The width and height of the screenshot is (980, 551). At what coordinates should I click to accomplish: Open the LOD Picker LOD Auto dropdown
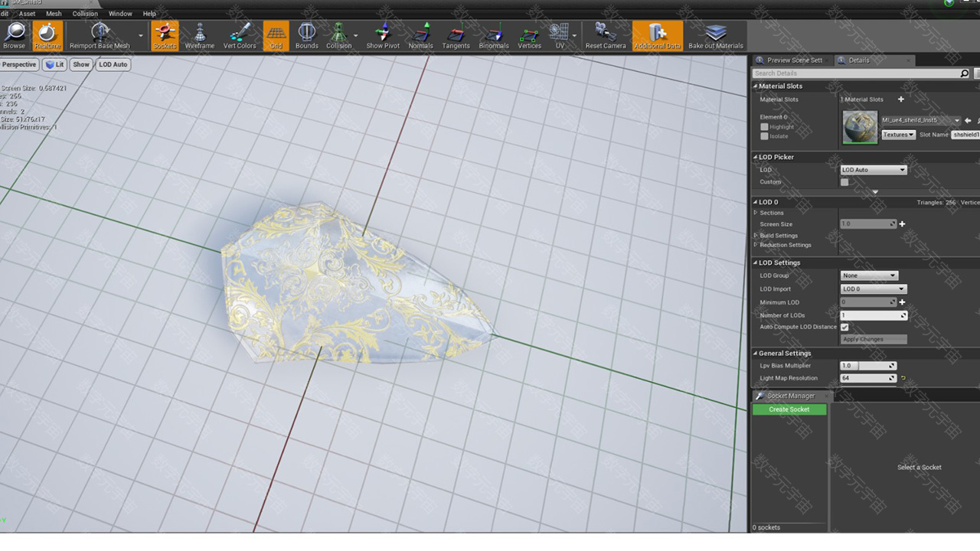pyautogui.click(x=874, y=170)
